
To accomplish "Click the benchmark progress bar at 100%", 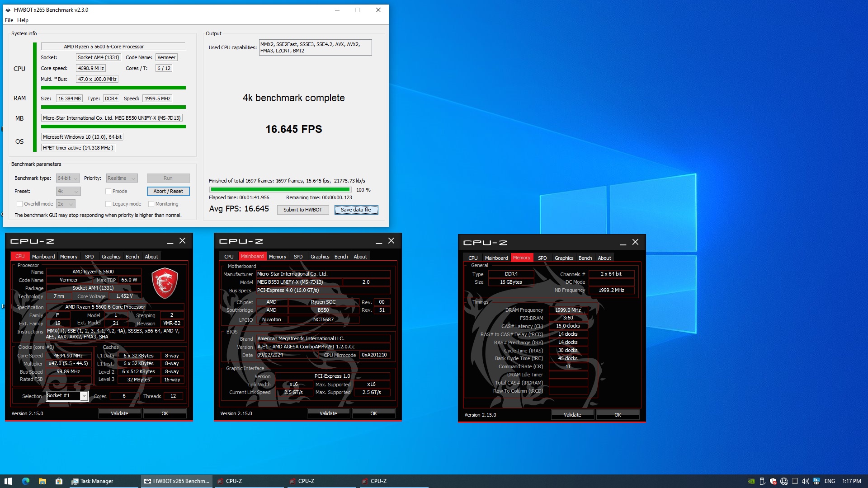I will click(280, 190).
